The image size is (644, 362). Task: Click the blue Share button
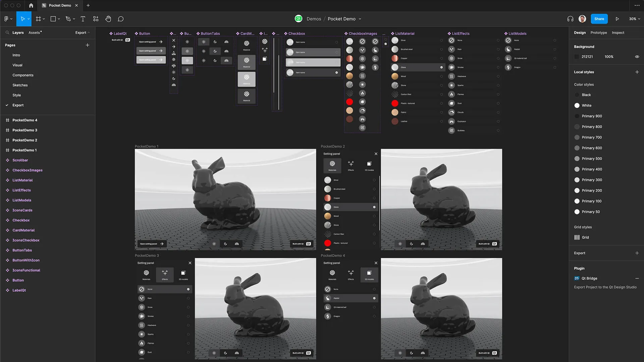[599, 19]
